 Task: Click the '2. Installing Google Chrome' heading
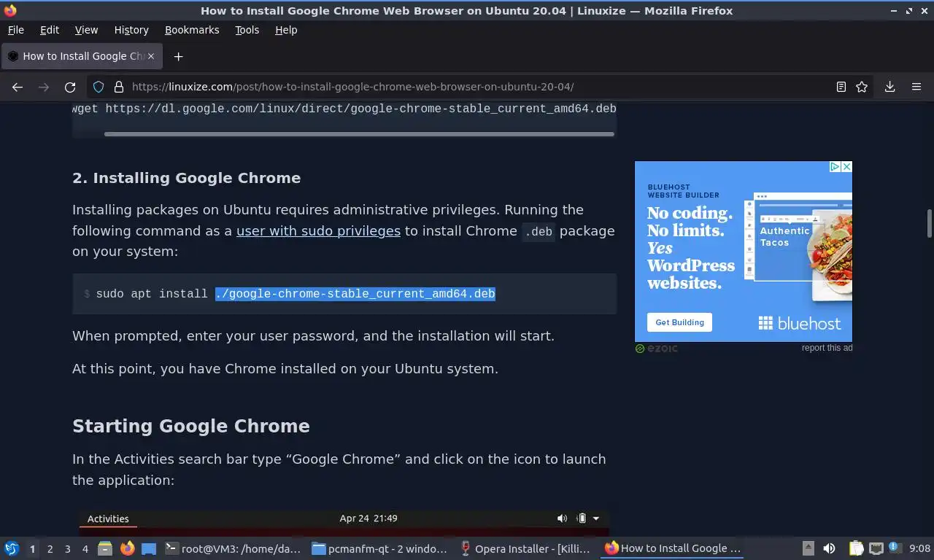coord(186,178)
